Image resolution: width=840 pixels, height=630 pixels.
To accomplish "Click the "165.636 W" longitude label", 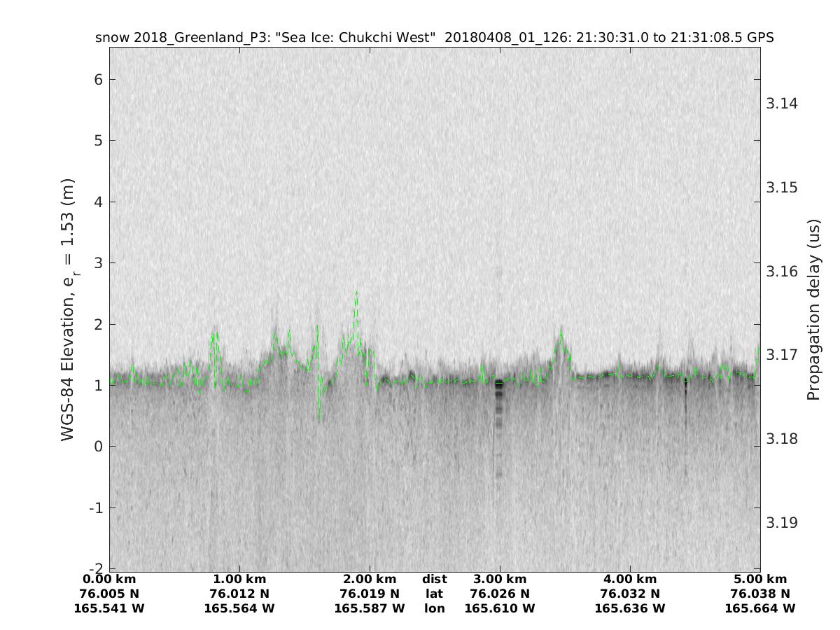I will tap(630, 608).
